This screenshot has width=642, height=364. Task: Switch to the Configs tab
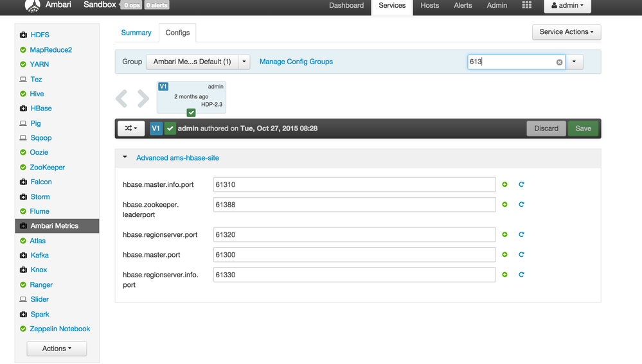pos(177,33)
